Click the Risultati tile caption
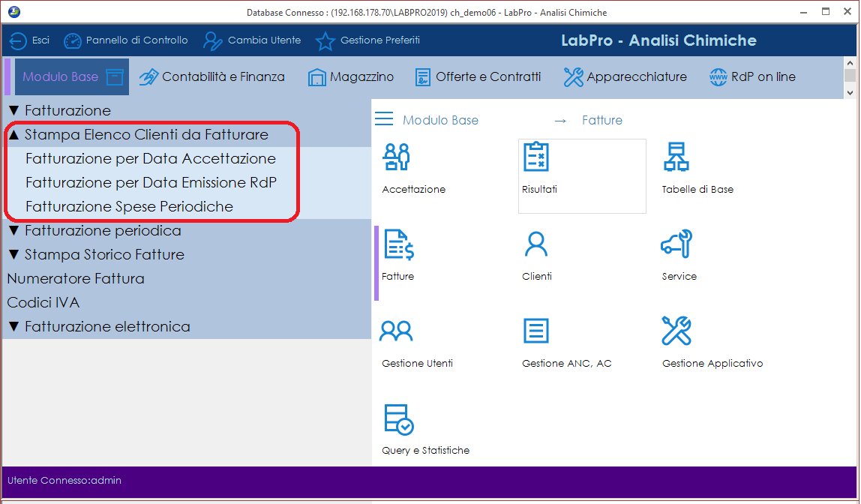This screenshot has height=504, width=861. (539, 190)
